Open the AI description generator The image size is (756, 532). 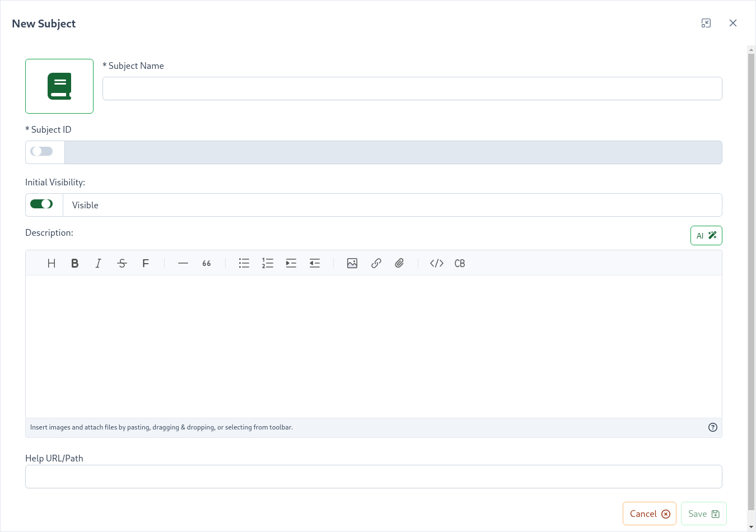[x=706, y=236]
